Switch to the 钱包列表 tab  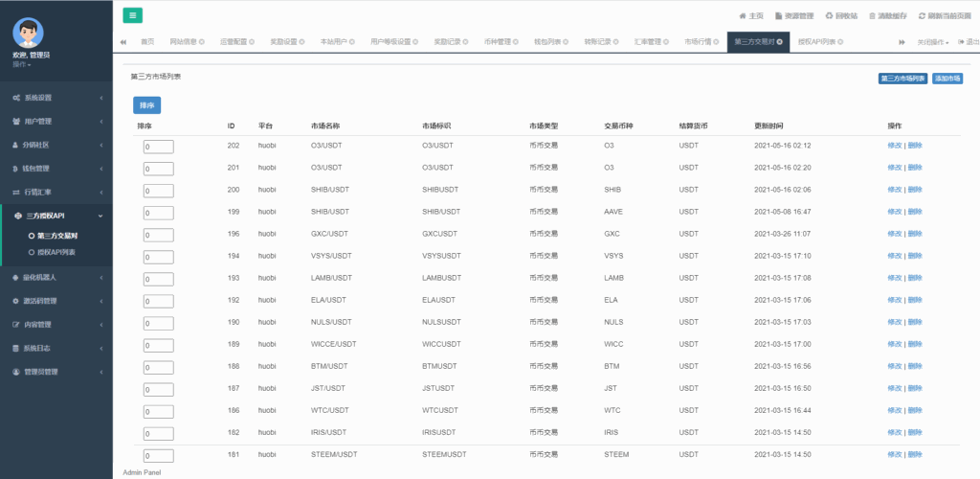pos(551,42)
